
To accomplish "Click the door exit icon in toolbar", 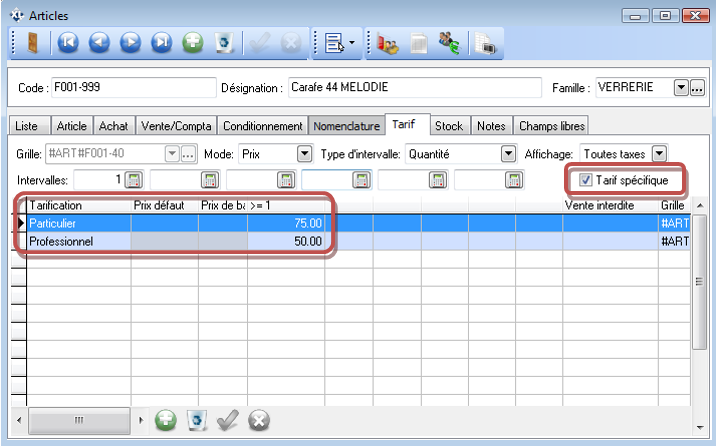I will 33,43.
